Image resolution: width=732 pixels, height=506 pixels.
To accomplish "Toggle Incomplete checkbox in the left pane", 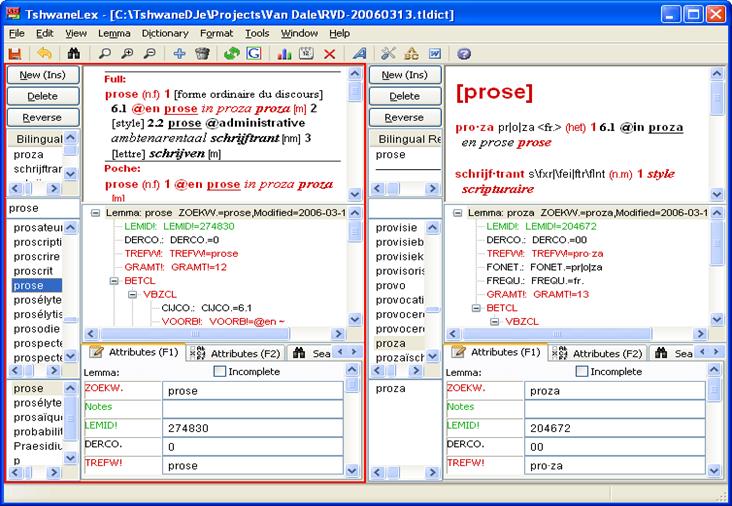I will 221,371.
